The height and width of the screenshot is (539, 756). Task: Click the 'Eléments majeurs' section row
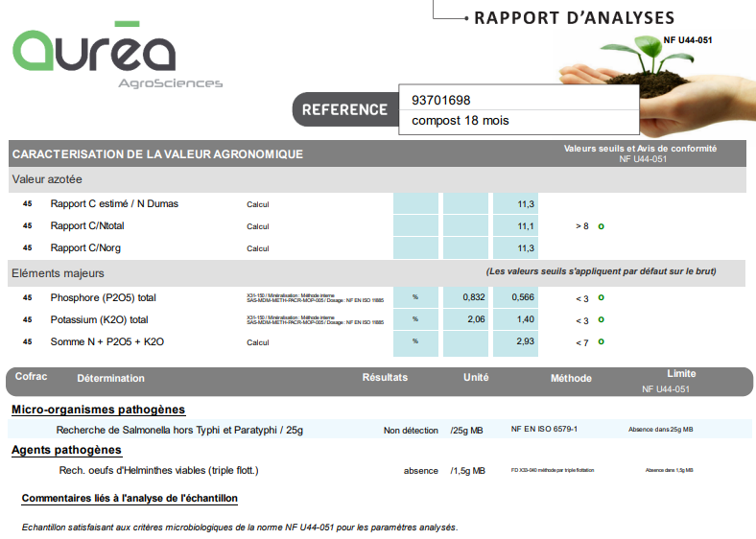click(377, 273)
